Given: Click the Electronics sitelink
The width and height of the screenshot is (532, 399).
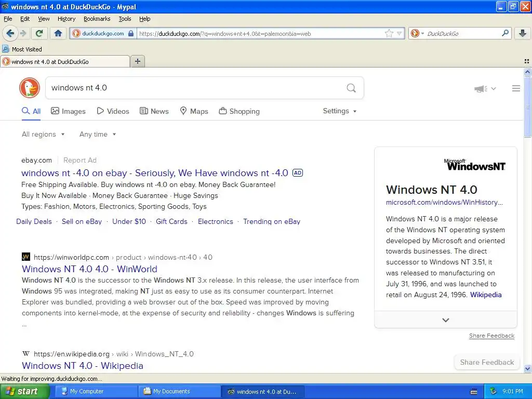Looking at the screenshot, I should tap(216, 221).
